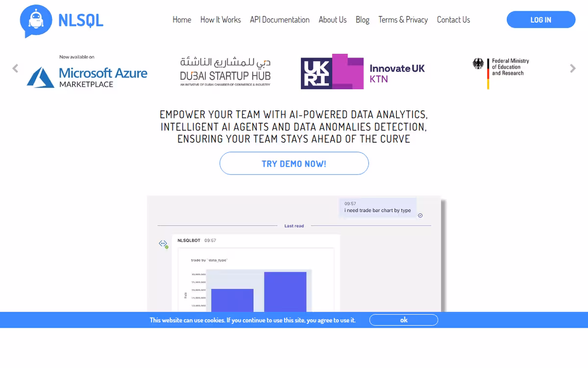Click the TRY DEMO NOW! button
Screen dimensions: 588x368
pos(294,163)
